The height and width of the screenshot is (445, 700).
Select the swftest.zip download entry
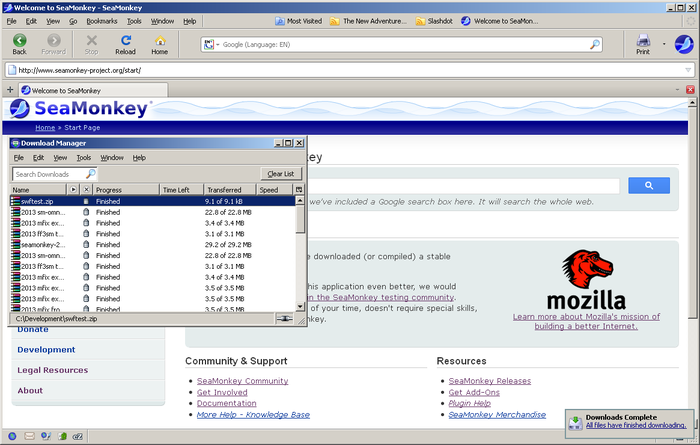pyautogui.click(x=153, y=201)
